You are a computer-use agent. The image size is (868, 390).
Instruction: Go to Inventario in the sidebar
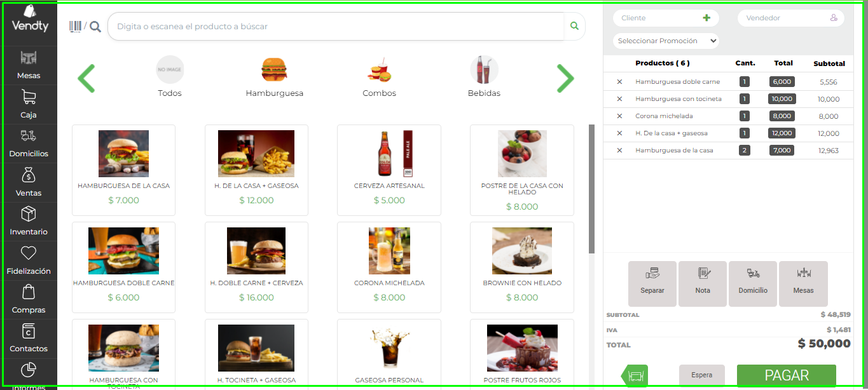point(29,222)
